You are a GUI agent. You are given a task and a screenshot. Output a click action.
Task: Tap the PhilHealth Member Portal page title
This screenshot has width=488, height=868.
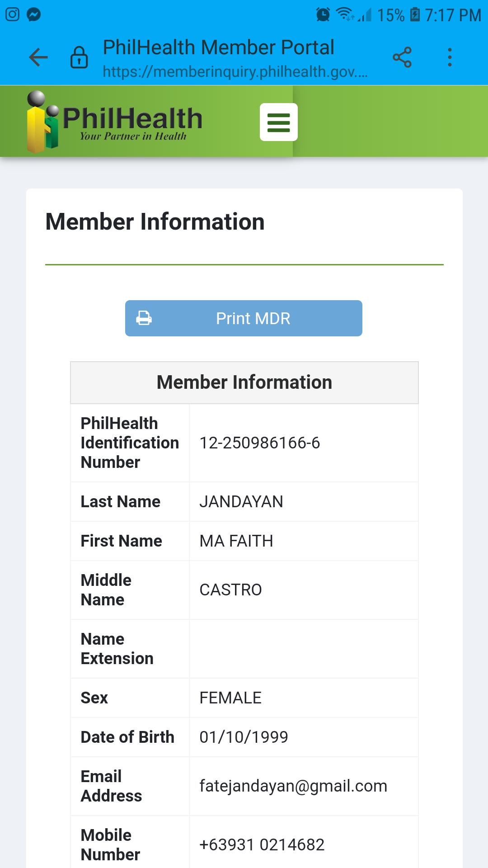click(x=219, y=47)
